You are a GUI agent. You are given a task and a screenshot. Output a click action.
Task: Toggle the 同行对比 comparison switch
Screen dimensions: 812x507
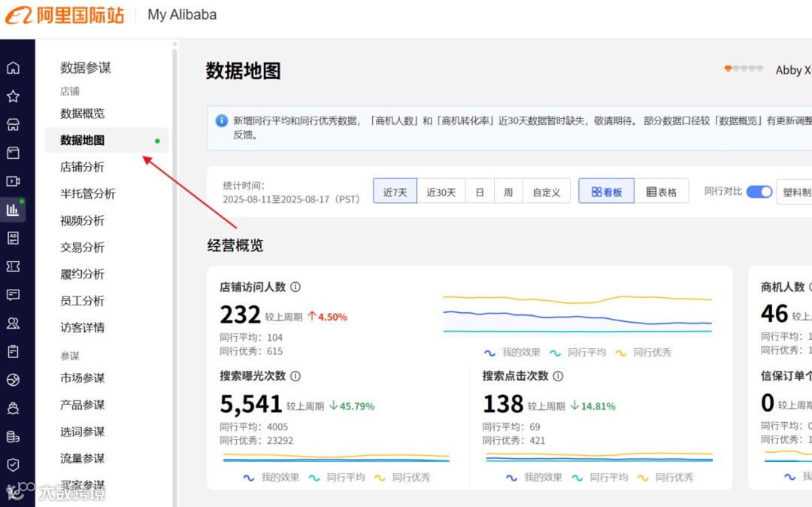pyautogui.click(x=759, y=192)
